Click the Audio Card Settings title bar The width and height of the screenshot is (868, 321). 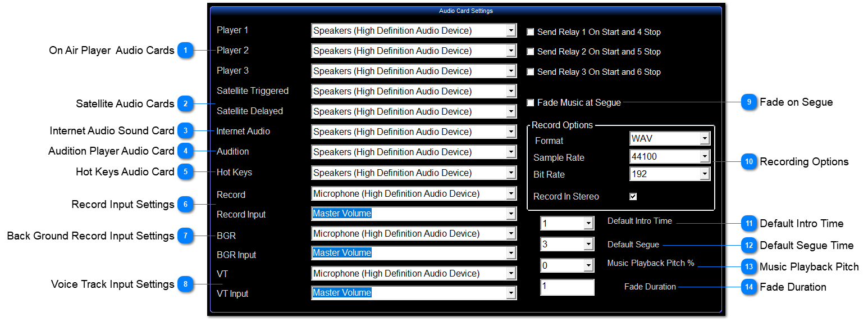465,11
